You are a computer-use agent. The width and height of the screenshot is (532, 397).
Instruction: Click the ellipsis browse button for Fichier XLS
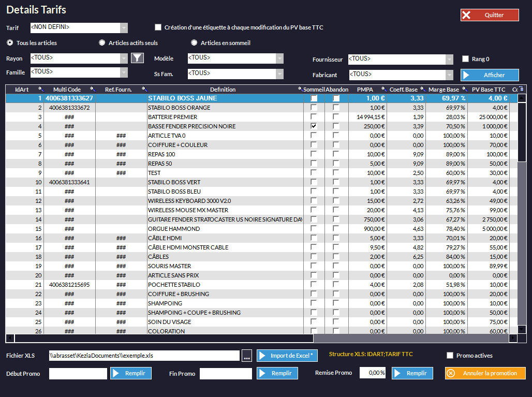[247, 356]
